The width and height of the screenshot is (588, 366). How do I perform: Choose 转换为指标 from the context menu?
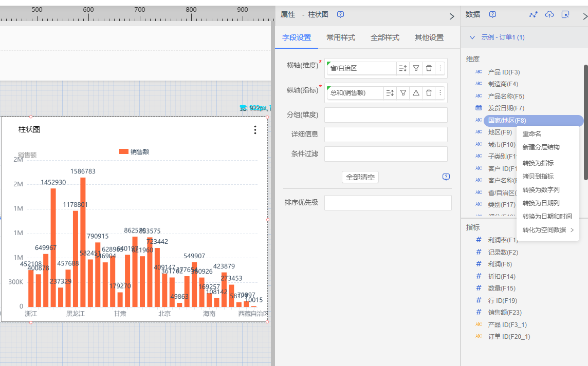538,163
